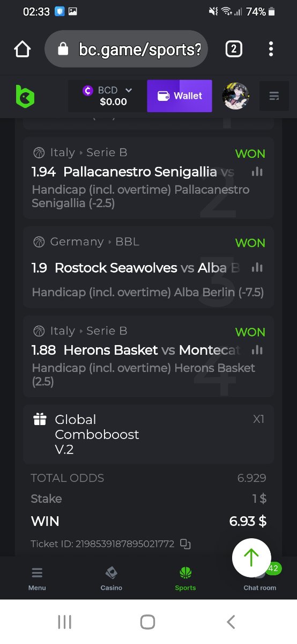Copy the Ticket ID number
297x644 pixels.
[x=185, y=544]
